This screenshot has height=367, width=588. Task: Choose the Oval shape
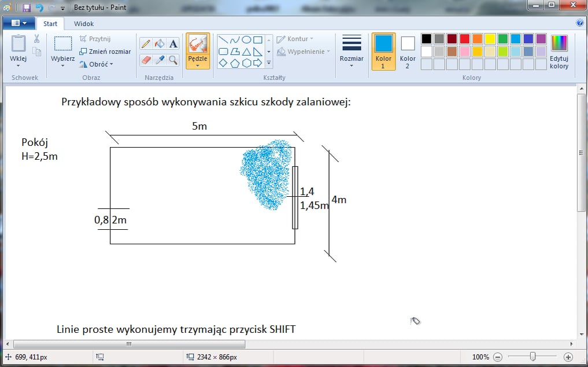coord(246,39)
